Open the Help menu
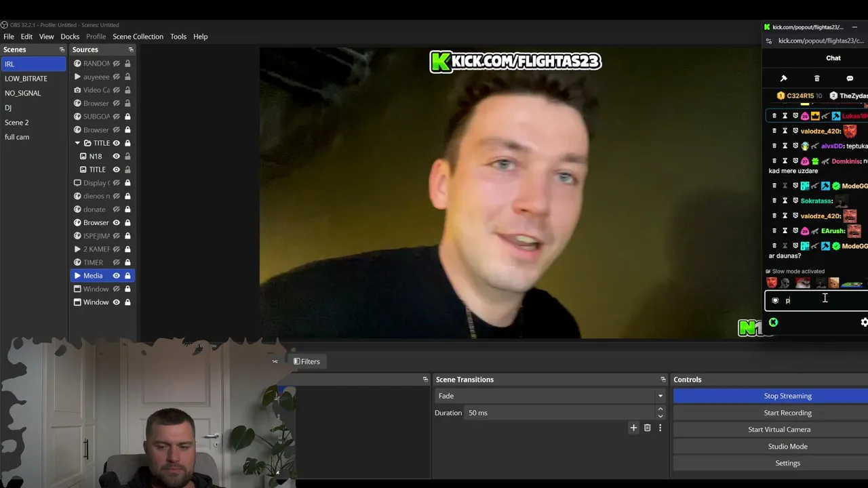The height and width of the screenshot is (488, 868). tap(200, 37)
